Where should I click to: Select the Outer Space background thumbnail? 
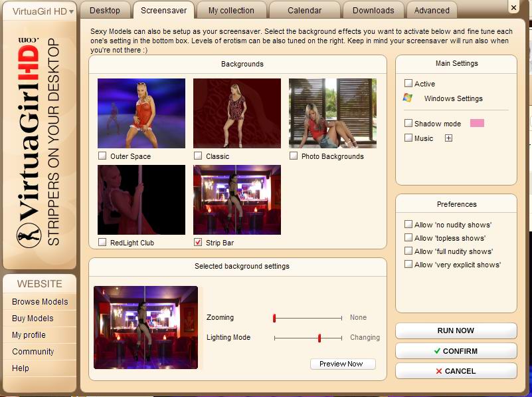click(x=141, y=114)
